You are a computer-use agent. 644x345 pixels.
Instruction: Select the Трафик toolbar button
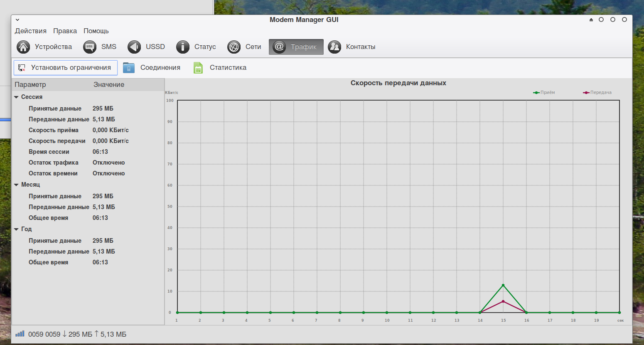pyautogui.click(x=296, y=47)
